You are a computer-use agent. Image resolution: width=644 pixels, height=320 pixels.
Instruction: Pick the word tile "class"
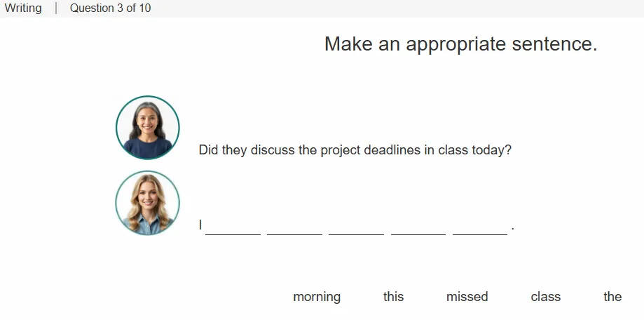[x=545, y=297]
